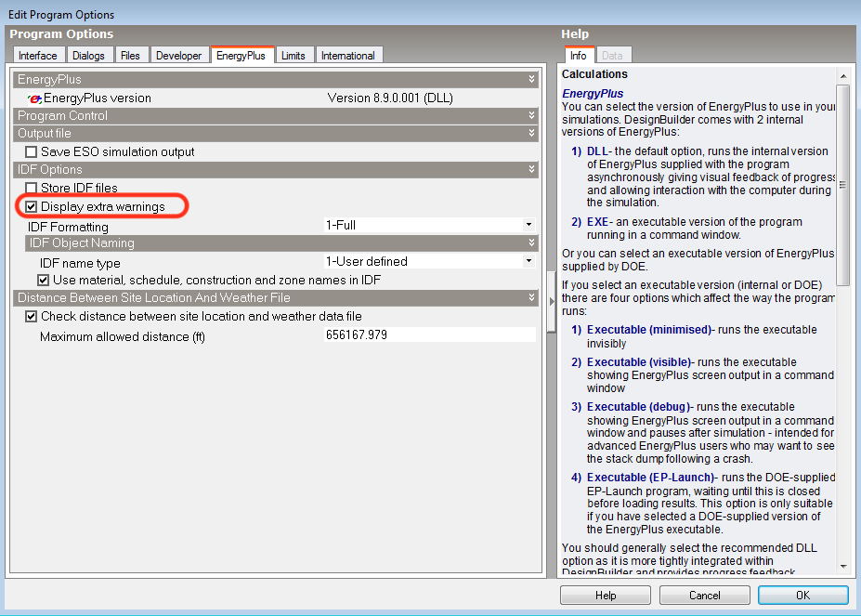Open the International tab
Image resolution: width=861 pixels, height=616 pixels.
point(348,56)
